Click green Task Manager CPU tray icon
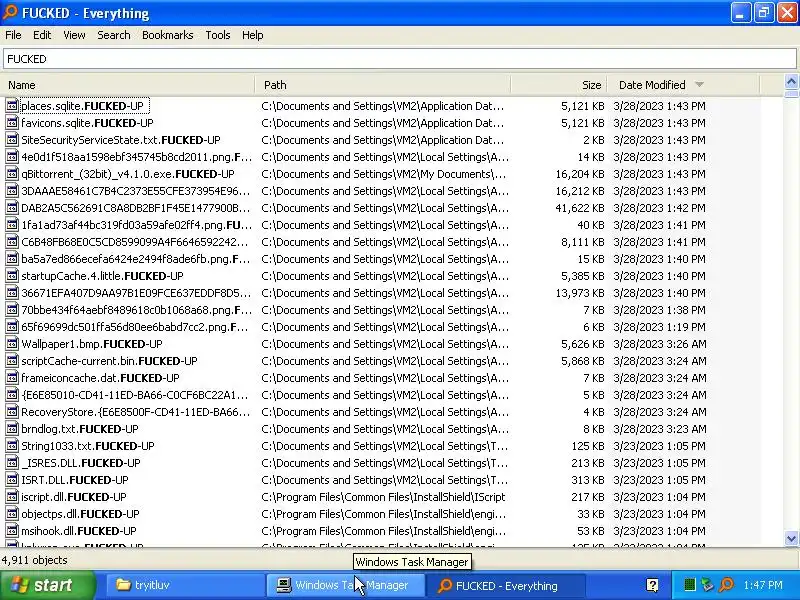Viewport: 800px width, 600px height. click(x=690, y=585)
